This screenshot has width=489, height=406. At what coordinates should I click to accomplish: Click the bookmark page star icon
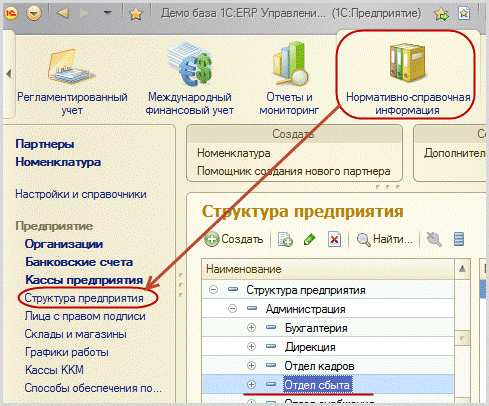[464, 13]
